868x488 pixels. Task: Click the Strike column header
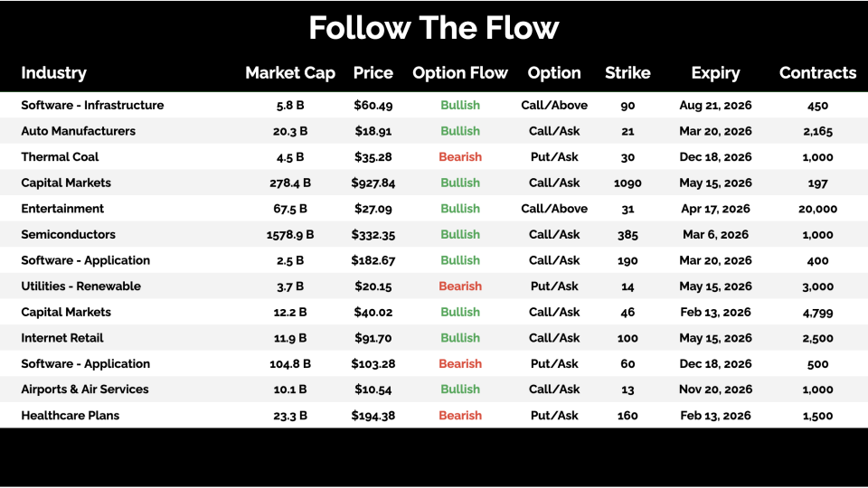coord(627,73)
